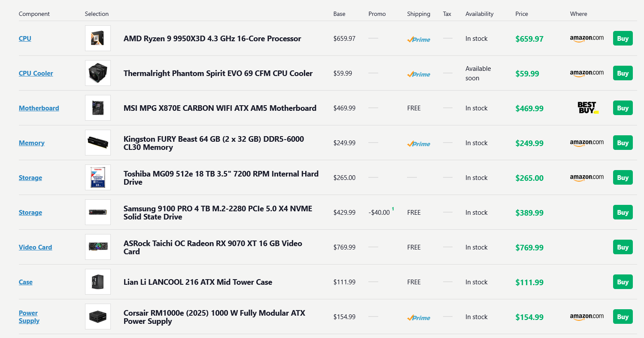Viewport: 644px width, 338px height.
Task: Buy the Corsair RM1000e power supply
Action: point(623,317)
